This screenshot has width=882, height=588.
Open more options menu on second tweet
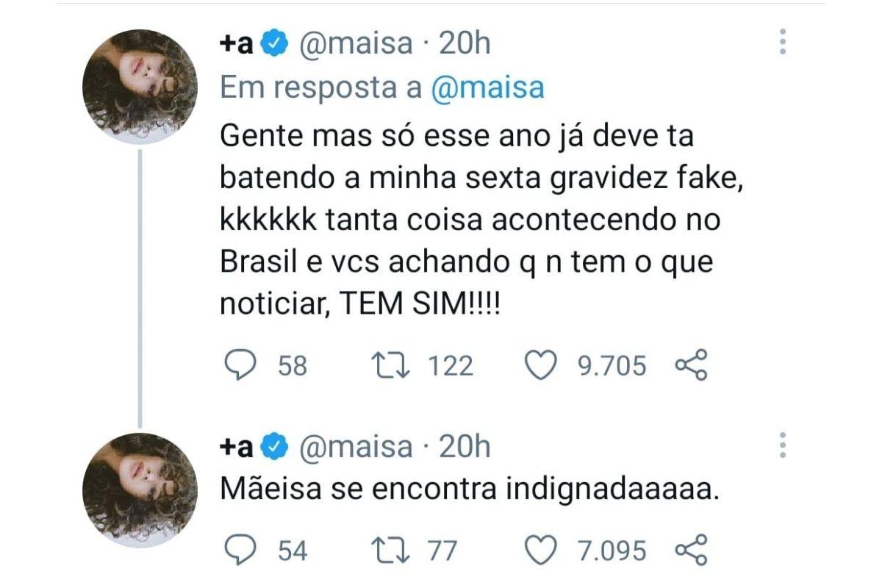point(782,445)
